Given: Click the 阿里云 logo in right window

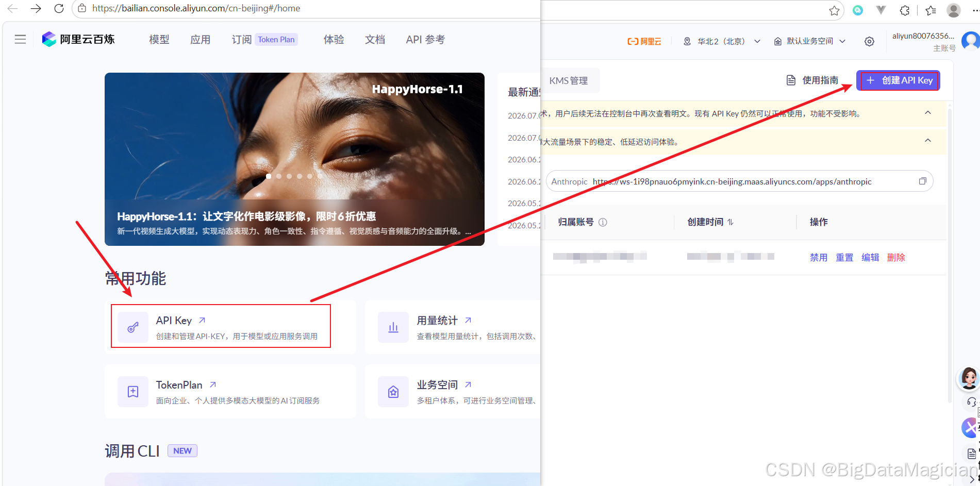Looking at the screenshot, I should pyautogui.click(x=644, y=41).
